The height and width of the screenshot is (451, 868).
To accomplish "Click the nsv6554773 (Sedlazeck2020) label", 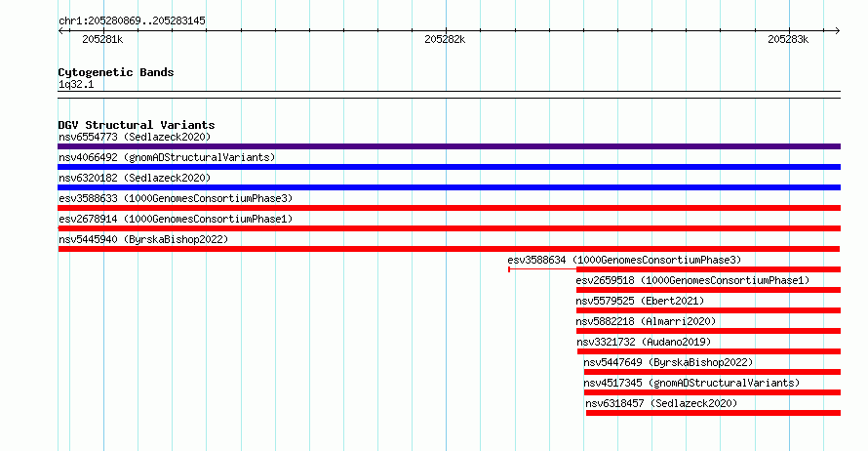I will [x=135, y=137].
